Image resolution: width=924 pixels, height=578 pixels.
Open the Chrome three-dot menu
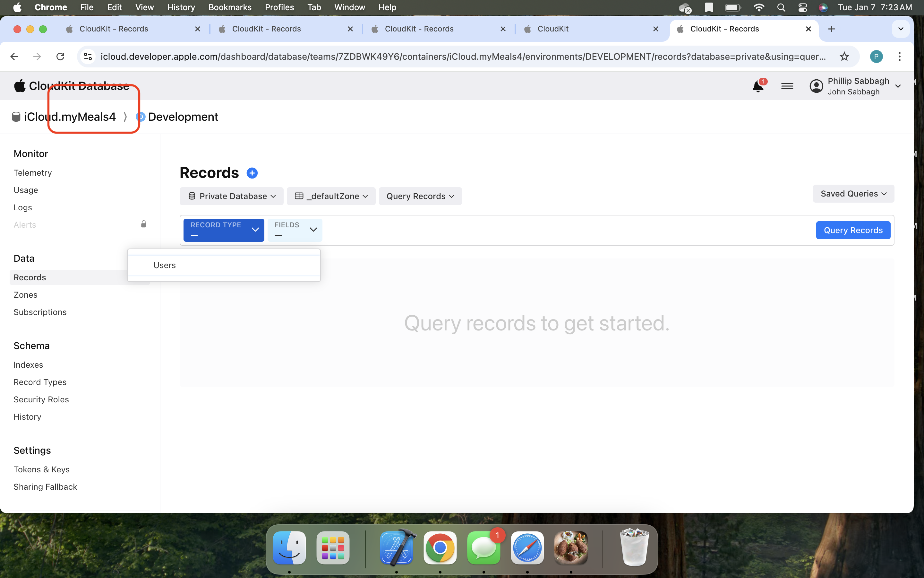pos(899,57)
